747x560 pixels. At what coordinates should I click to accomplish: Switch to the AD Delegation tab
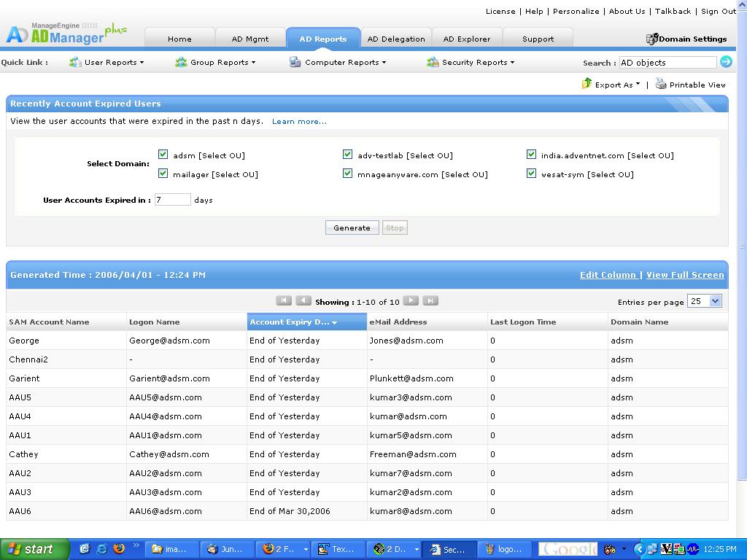(x=396, y=39)
